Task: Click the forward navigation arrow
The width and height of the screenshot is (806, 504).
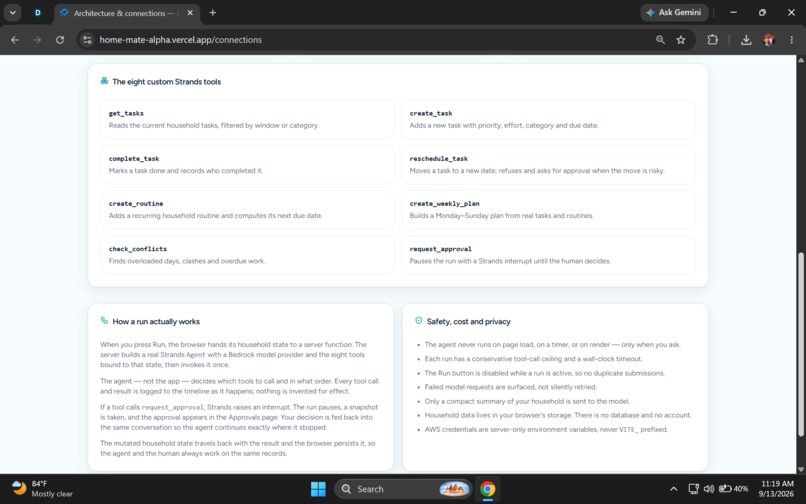Action: (x=37, y=40)
